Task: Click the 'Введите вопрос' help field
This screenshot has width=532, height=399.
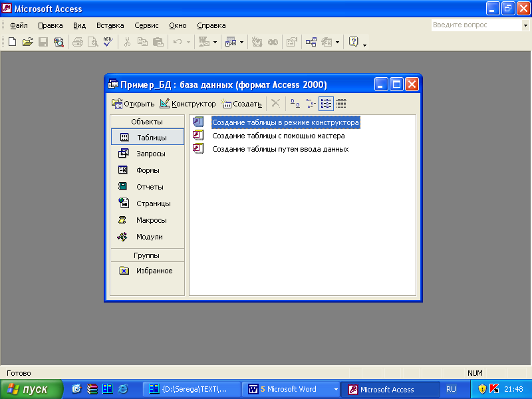Action: tap(477, 25)
